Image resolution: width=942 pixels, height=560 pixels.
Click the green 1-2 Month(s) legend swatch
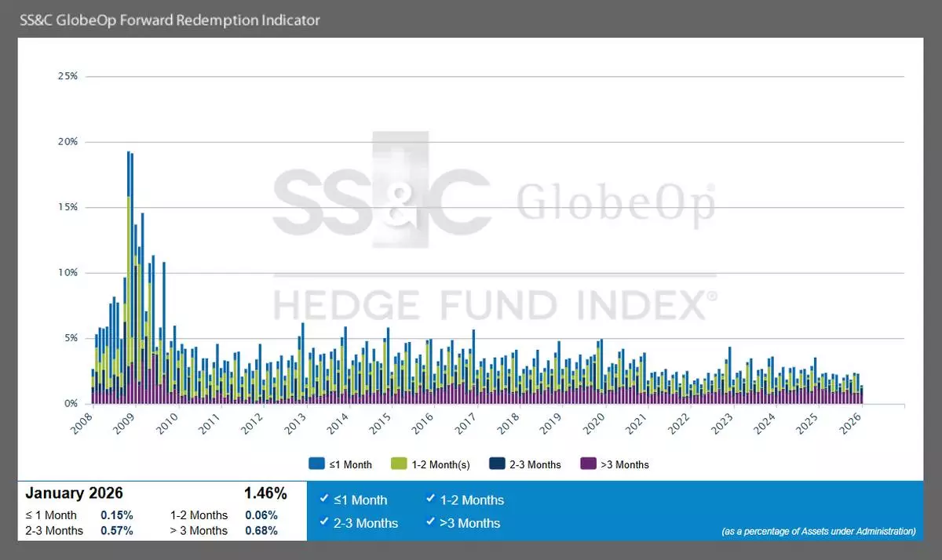(399, 464)
